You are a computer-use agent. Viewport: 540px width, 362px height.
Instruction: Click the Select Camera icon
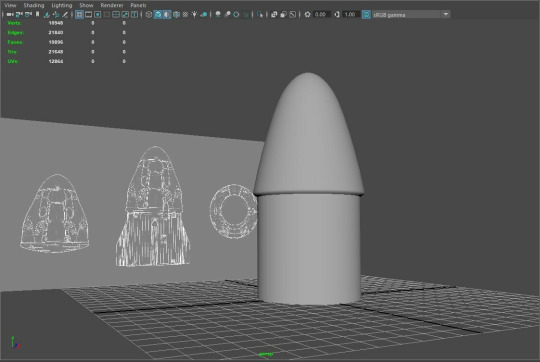pyautogui.click(x=10, y=14)
